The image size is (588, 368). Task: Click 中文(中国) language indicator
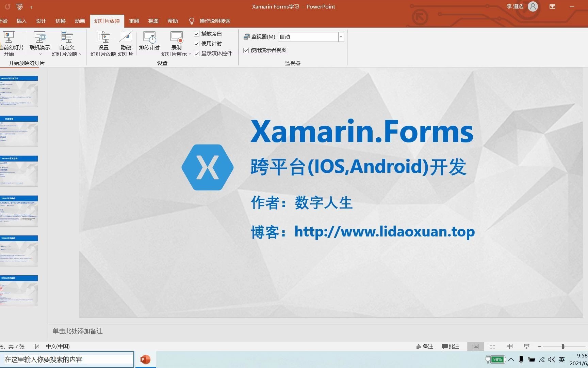(x=58, y=347)
